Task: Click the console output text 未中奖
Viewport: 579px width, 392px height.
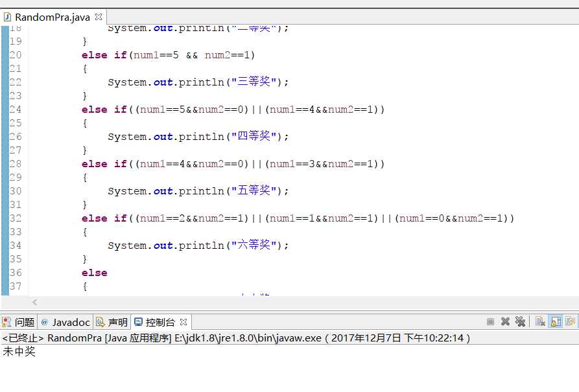Action: coord(19,351)
